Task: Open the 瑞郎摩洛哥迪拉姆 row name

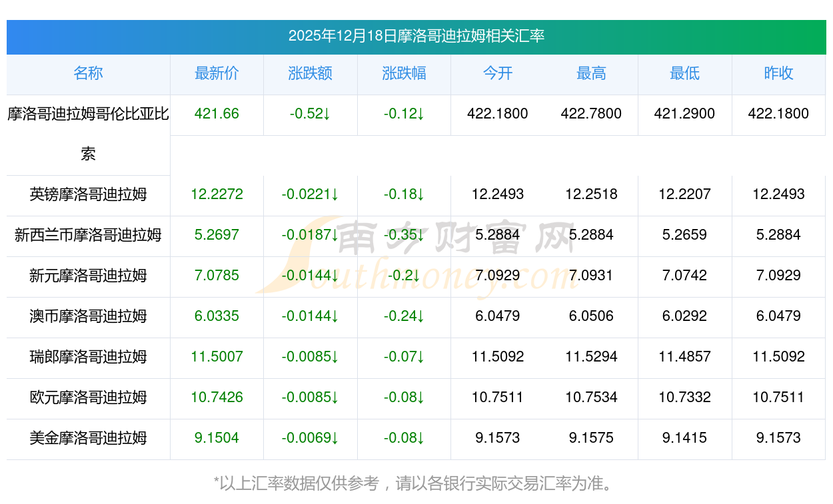Action: [x=88, y=357]
